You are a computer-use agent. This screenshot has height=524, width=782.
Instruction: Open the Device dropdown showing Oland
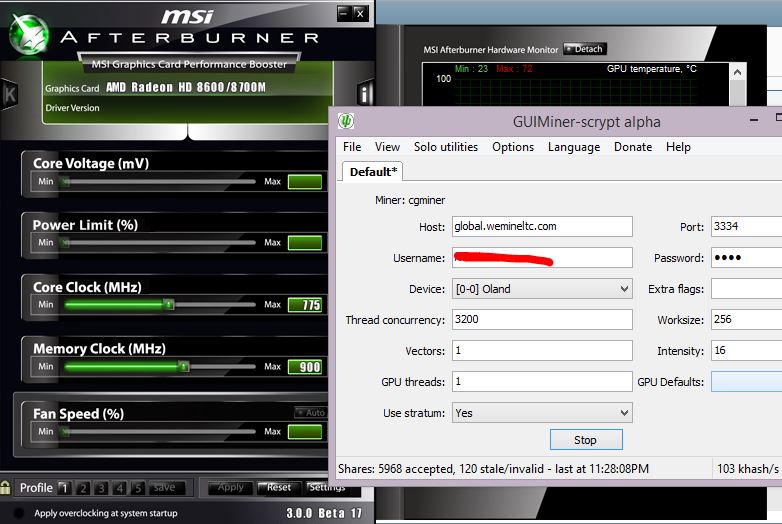[x=542, y=289]
